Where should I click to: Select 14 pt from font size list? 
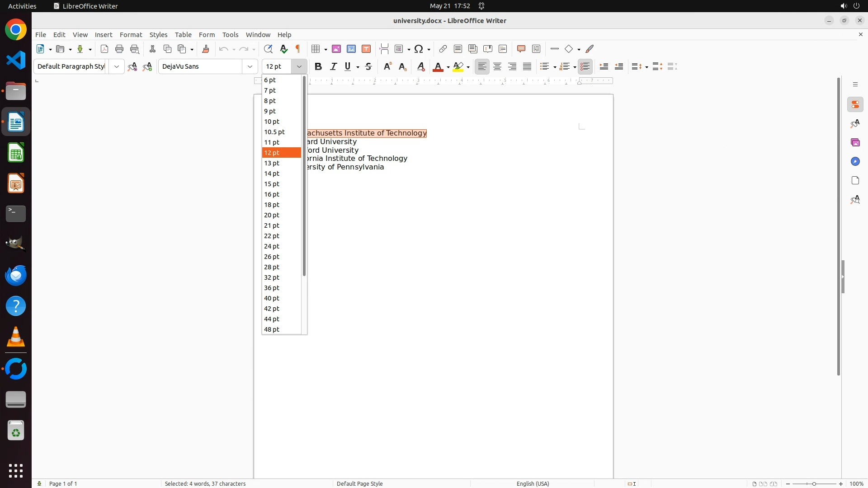pos(272,174)
